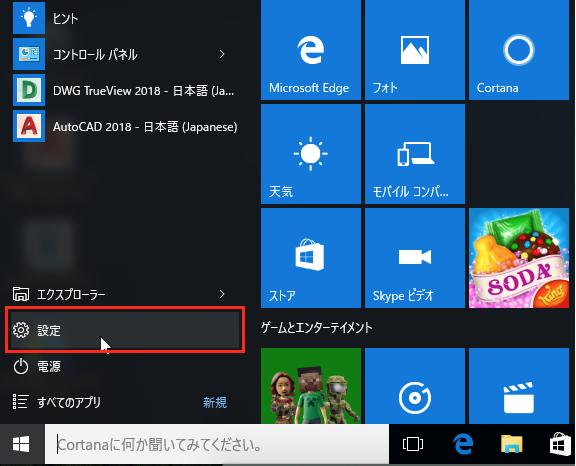The width and height of the screenshot is (576, 466).
Task: Open the Movies & TV clapperboard tile
Action: 519,386
